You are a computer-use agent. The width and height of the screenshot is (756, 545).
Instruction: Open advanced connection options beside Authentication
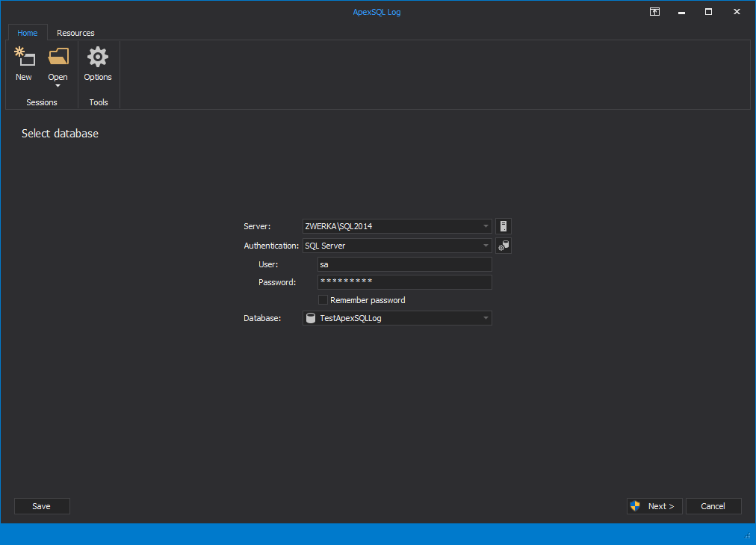pyautogui.click(x=503, y=245)
